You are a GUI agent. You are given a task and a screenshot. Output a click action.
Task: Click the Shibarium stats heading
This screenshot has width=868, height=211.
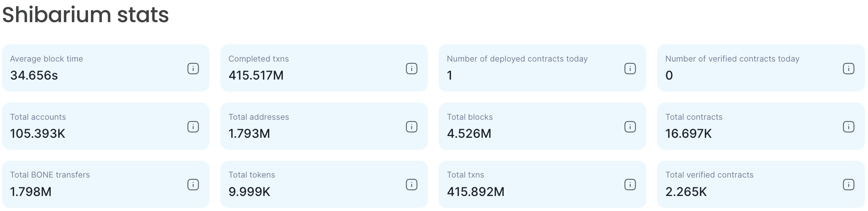(x=86, y=15)
